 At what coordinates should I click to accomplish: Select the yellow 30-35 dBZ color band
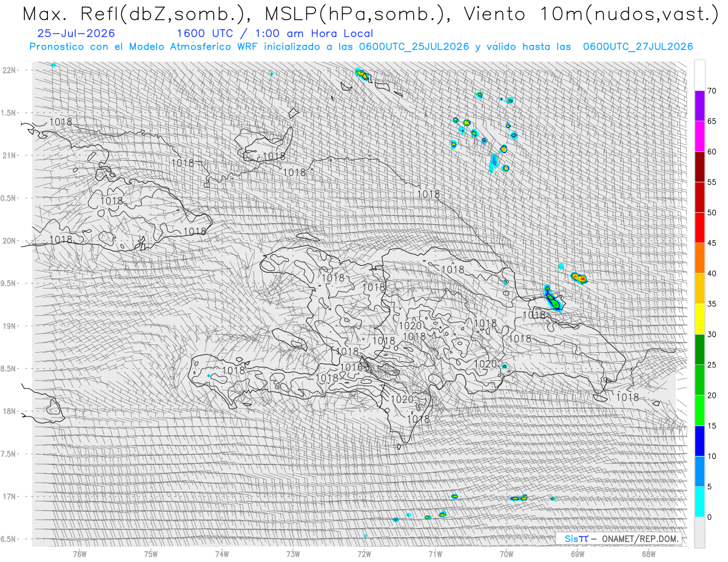pyautogui.click(x=699, y=319)
